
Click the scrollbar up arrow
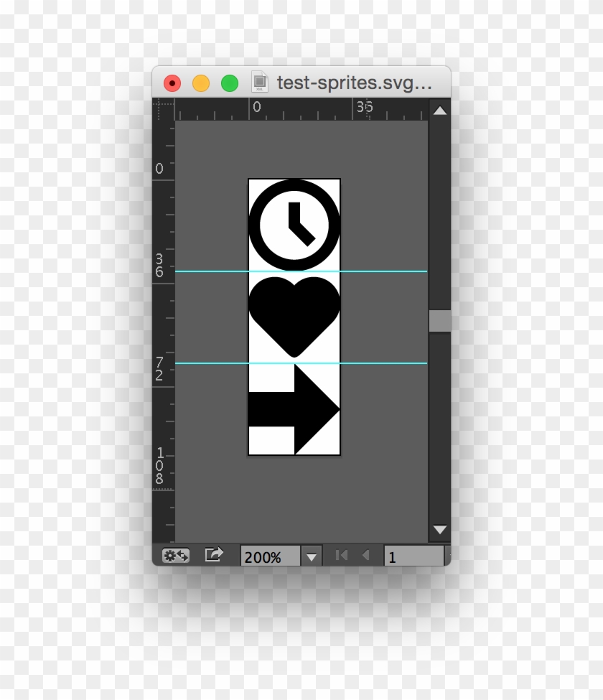pos(441,111)
